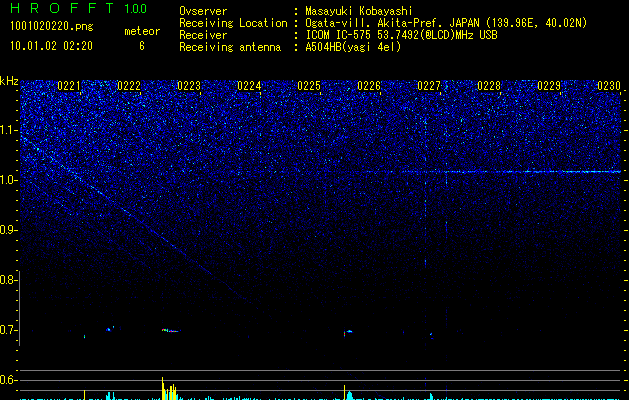
Task: Click the HROFFT 1.0.0 title text
Action: pyautogui.click(x=78, y=8)
